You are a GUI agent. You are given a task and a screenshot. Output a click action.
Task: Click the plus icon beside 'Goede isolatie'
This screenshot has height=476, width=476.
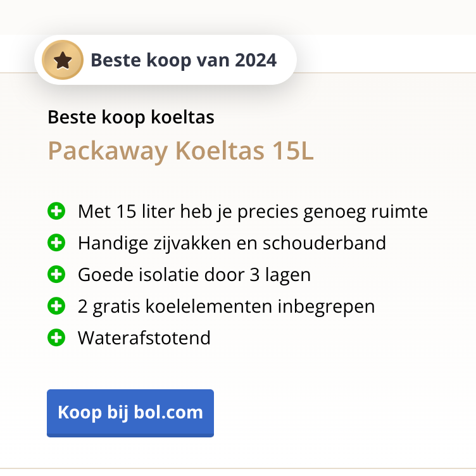point(56,275)
